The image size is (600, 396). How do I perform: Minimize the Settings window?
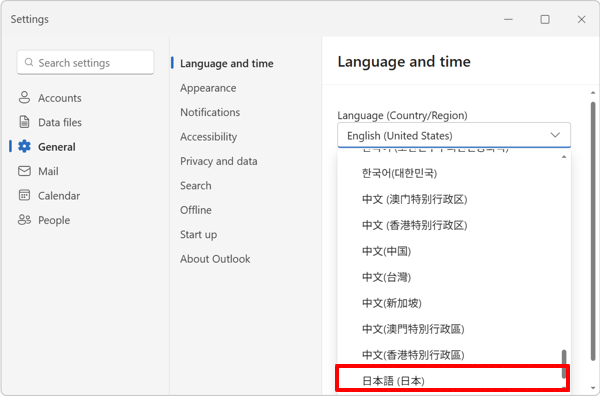coord(508,19)
